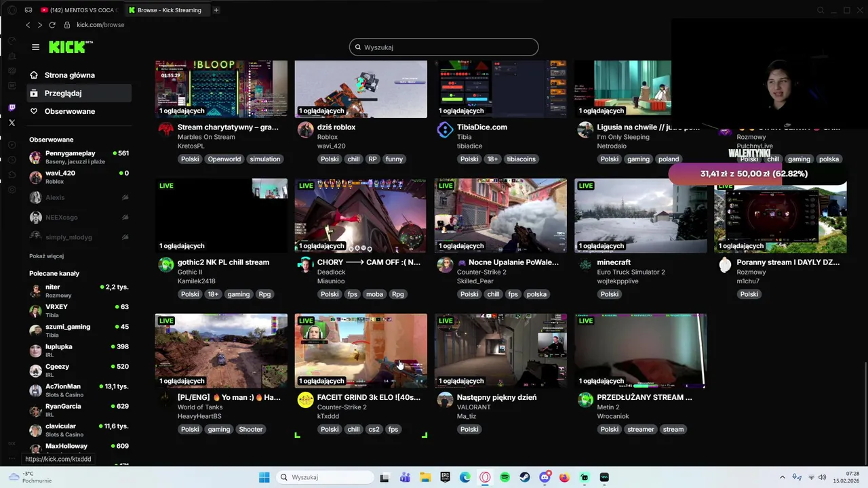Open the Kick hamburger menu
Image resolution: width=868 pixels, height=488 pixels.
click(35, 47)
